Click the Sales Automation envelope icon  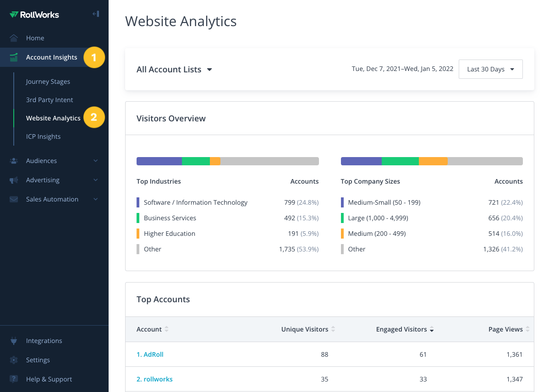(14, 199)
